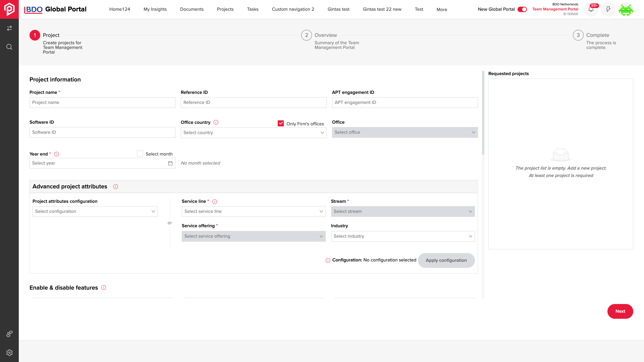Click the sidebar switch arrows icon
The height and width of the screenshot is (362, 644).
[9, 28]
